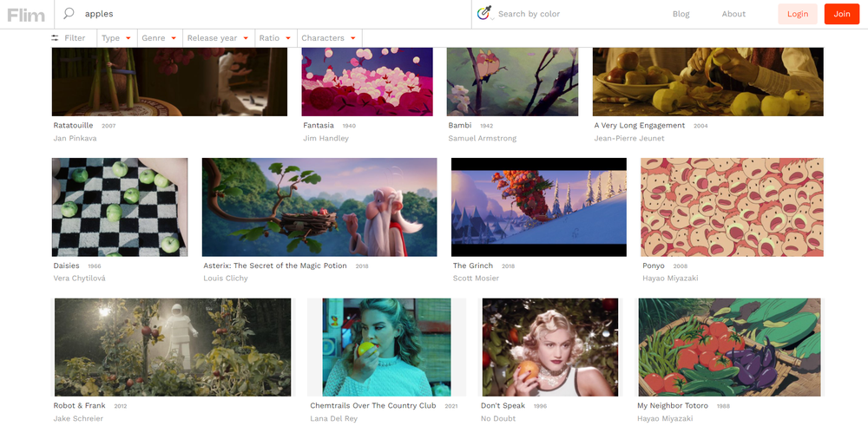Click the Join button
The image size is (868, 426).
pos(841,14)
